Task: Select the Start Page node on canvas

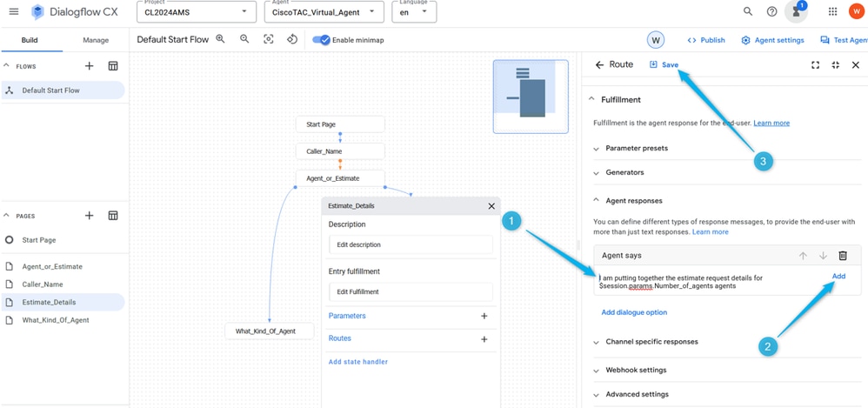Action: [340, 124]
